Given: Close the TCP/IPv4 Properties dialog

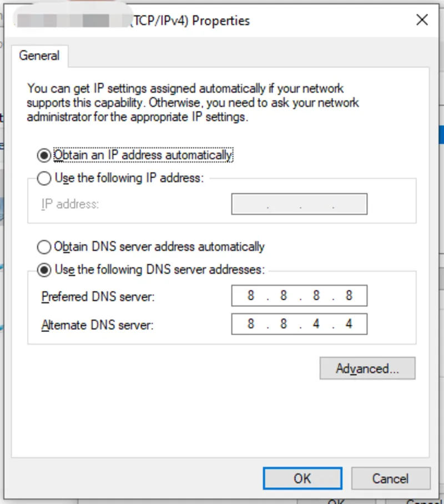Looking at the screenshot, I should 422,21.
